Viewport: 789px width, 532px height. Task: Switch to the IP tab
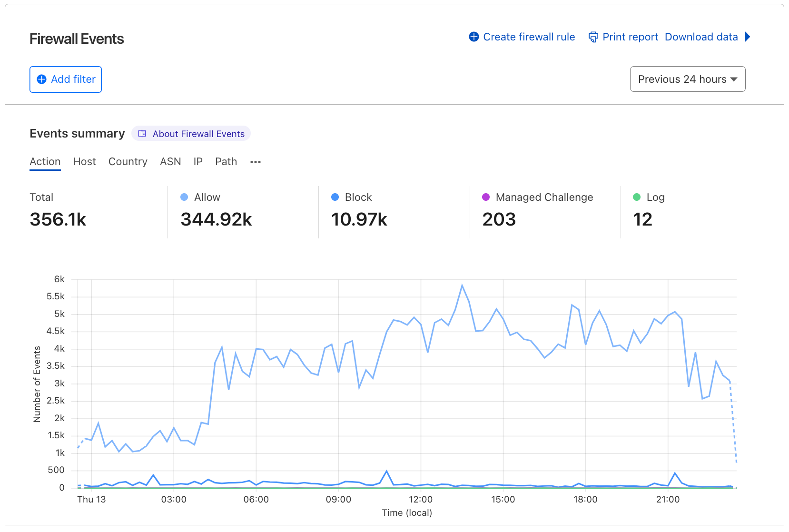pyautogui.click(x=198, y=162)
